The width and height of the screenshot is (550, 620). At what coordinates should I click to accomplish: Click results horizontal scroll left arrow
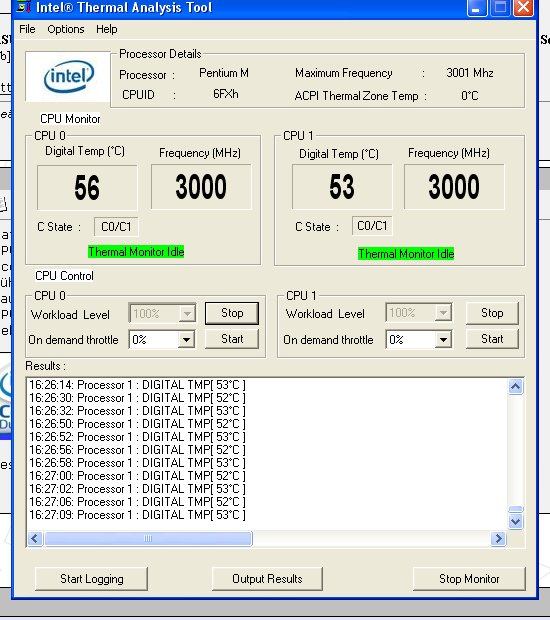coord(35,539)
